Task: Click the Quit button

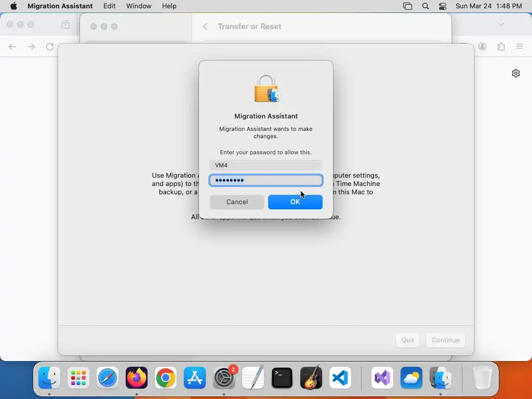Action: pyautogui.click(x=407, y=340)
